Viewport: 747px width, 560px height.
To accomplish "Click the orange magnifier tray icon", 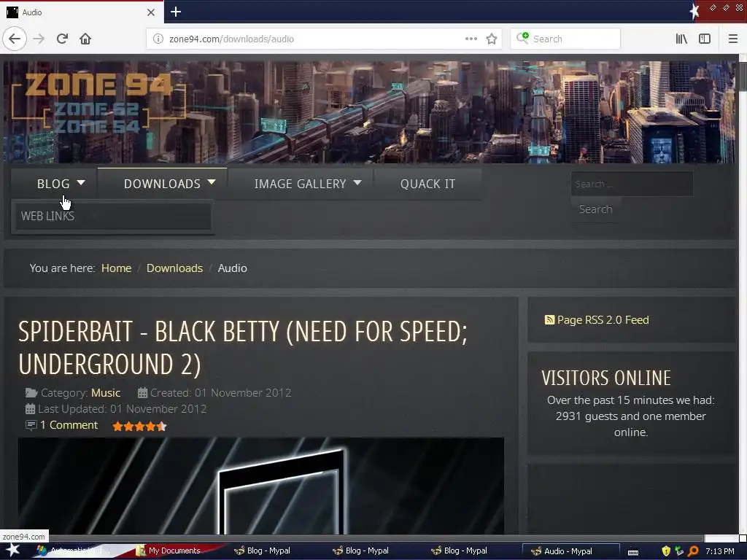I will tap(693, 551).
